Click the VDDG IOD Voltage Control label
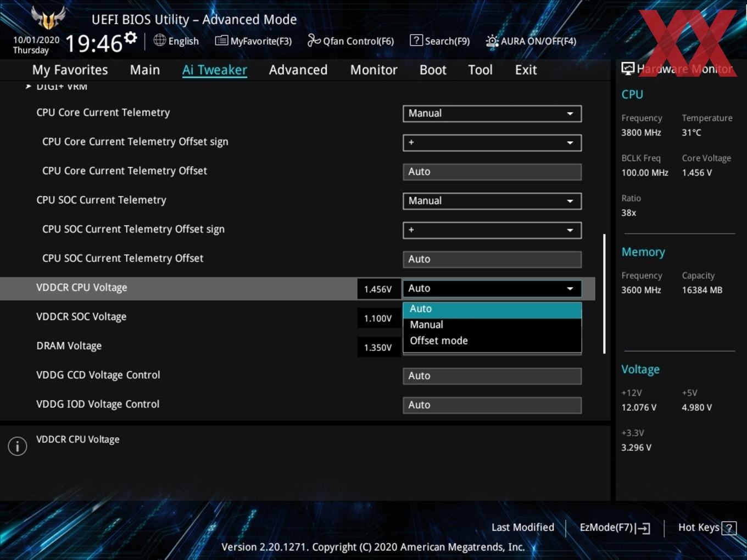This screenshot has height=560, width=747. (98, 404)
